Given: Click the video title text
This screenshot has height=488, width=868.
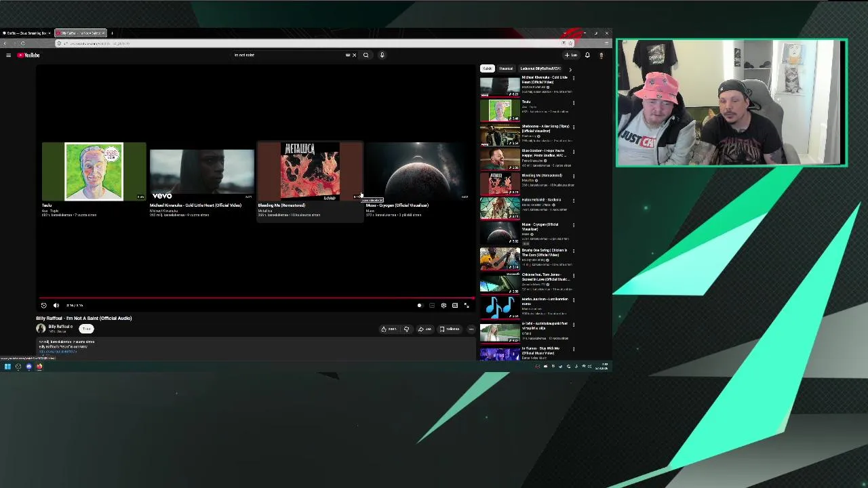Looking at the screenshot, I should [84, 318].
